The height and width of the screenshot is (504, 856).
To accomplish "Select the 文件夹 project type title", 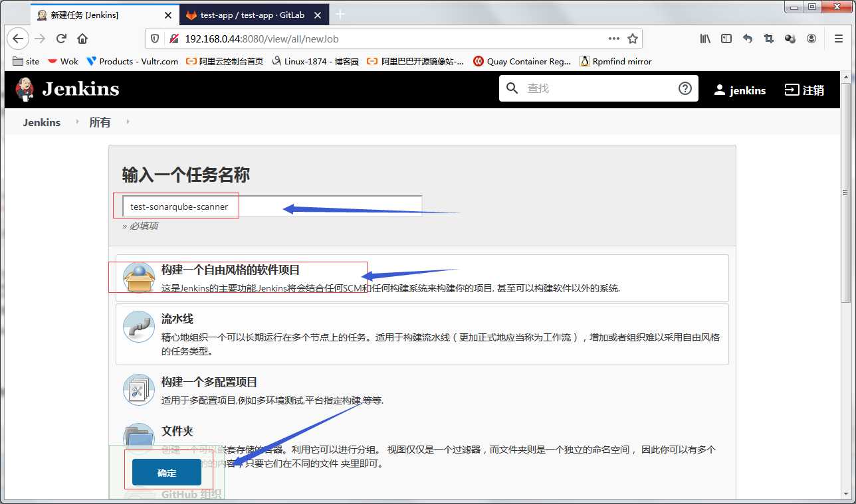I will click(177, 431).
